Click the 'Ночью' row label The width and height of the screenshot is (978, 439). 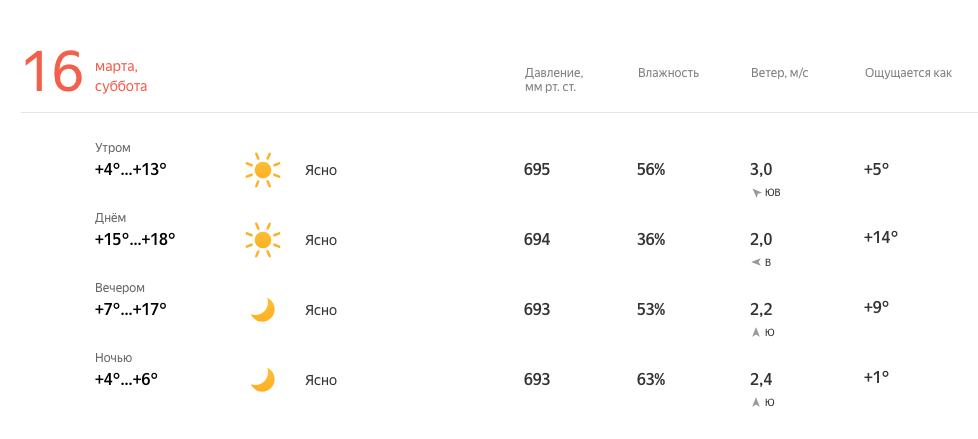click(x=114, y=357)
